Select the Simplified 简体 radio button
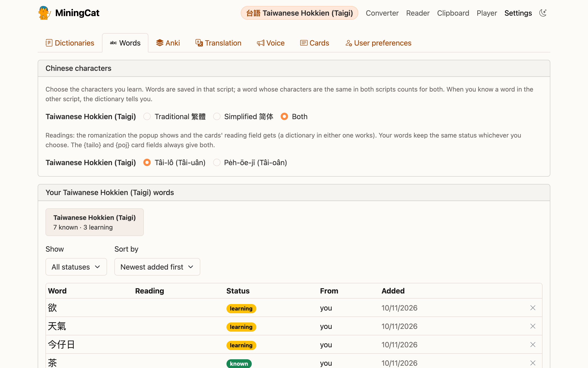588x368 pixels. (217, 117)
